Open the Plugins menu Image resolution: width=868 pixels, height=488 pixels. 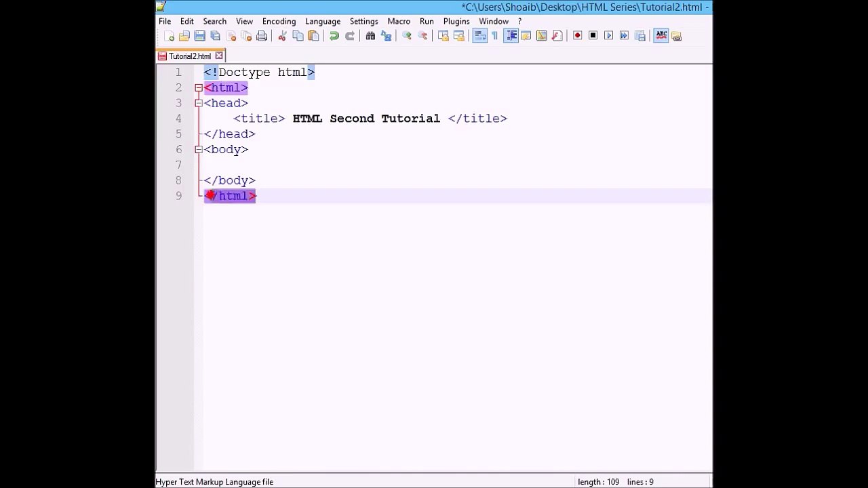(x=456, y=21)
